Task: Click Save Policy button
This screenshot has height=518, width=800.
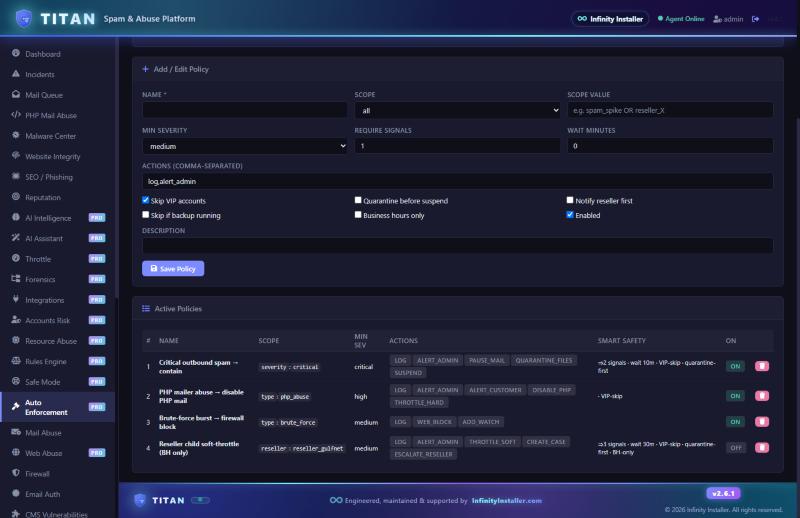Action: (x=173, y=268)
